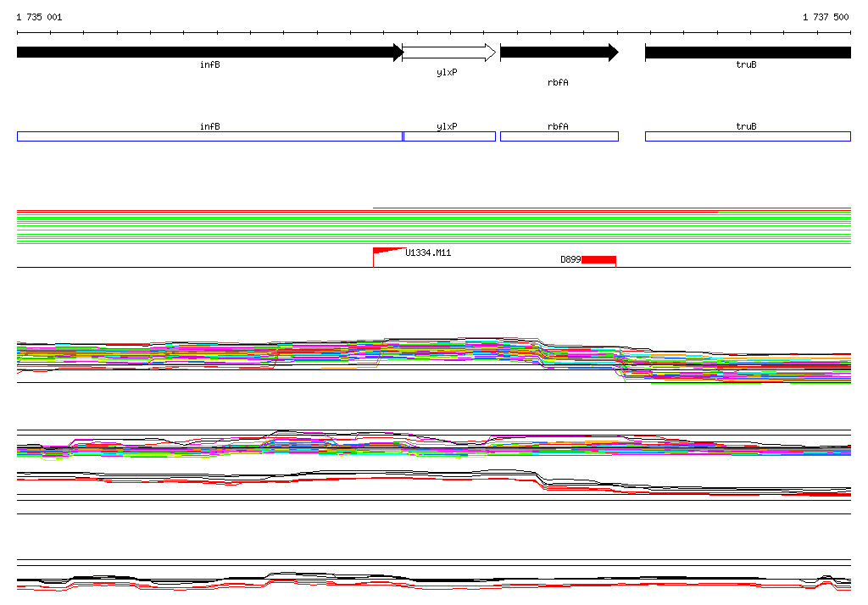Viewport: 868px width, 605px height.
Task: Click the truB label under black bar
Action: click(x=746, y=64)
